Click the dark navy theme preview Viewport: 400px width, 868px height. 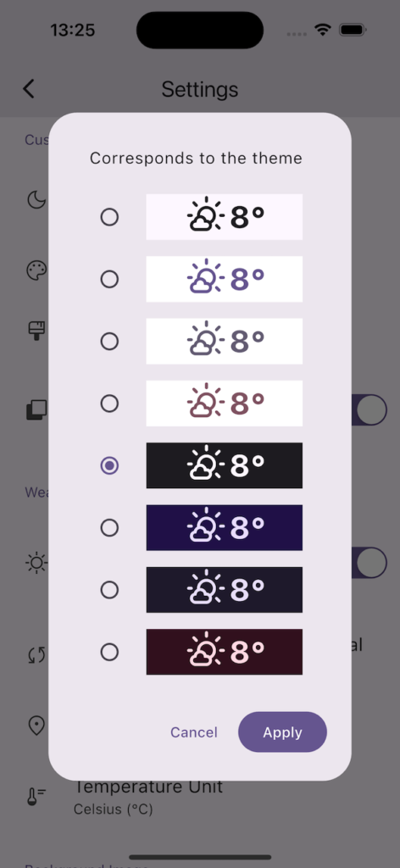tap(224, 590)
